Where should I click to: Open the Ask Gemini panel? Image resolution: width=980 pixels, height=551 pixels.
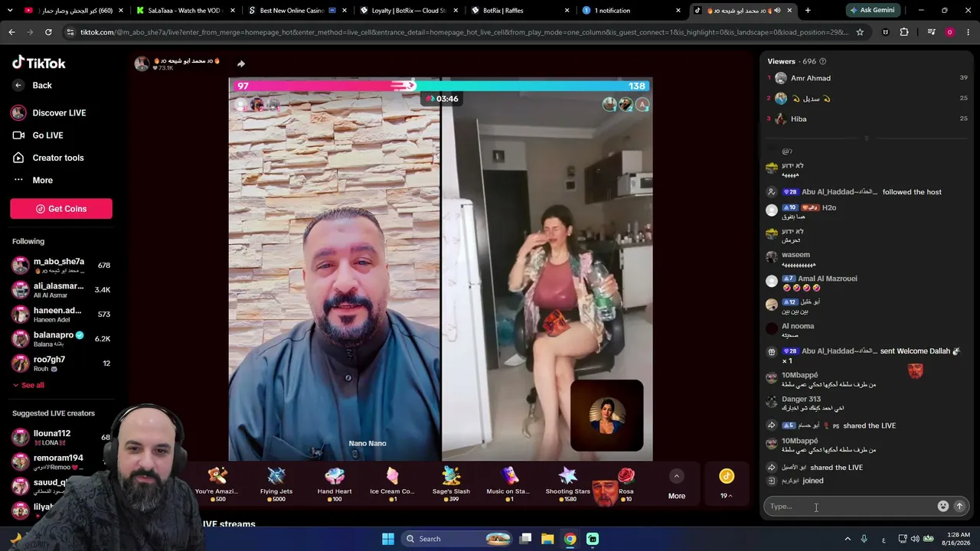click(873, 11)
